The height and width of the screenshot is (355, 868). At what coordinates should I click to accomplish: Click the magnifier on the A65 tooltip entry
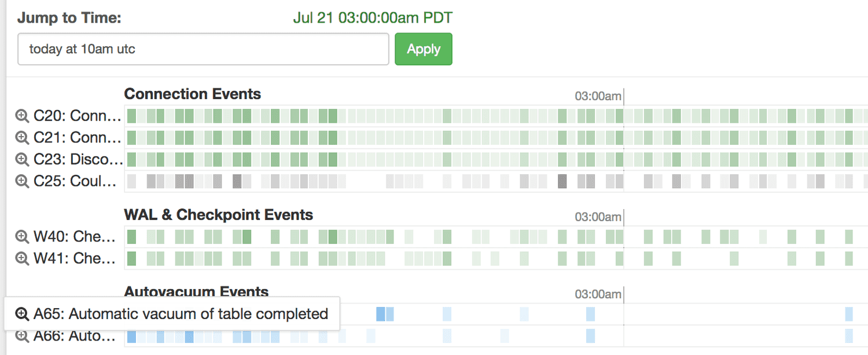click(21, 313)
